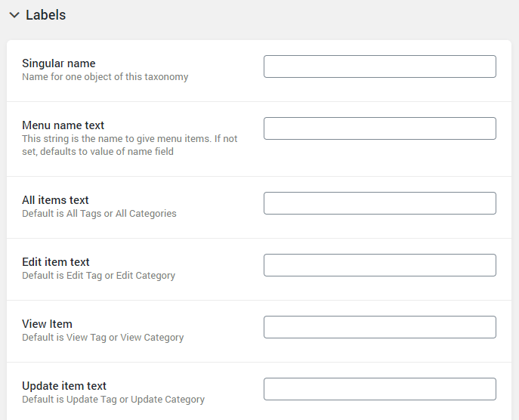
Task: Click 'Default is Edit Tag' description
Action: pos(99,276)
